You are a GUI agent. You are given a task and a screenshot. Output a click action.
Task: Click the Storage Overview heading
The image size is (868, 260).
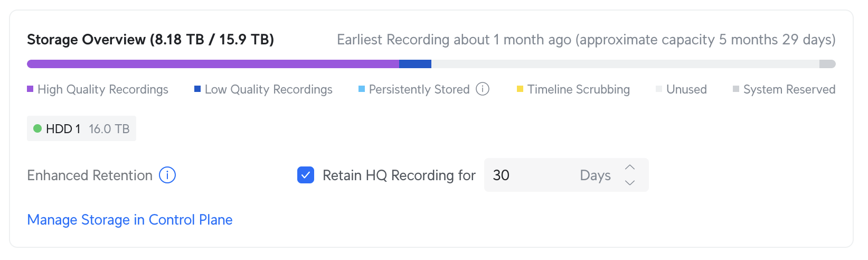150,40
